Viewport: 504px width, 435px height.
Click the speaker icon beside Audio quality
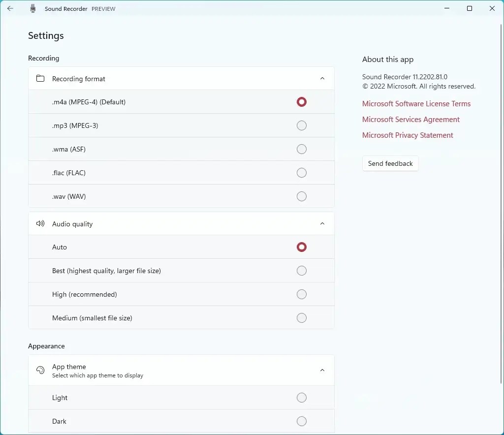click(40, 223)
